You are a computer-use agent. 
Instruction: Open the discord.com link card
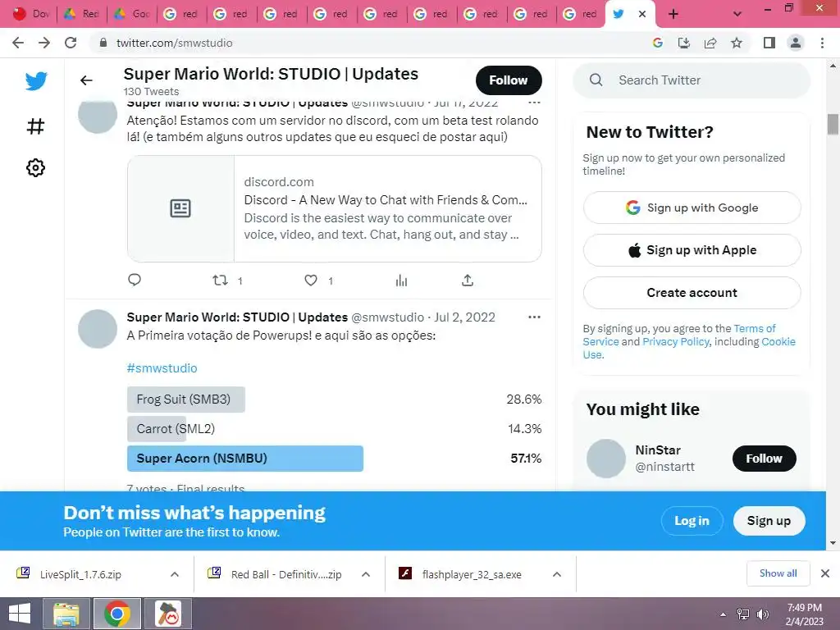[335, 209]
